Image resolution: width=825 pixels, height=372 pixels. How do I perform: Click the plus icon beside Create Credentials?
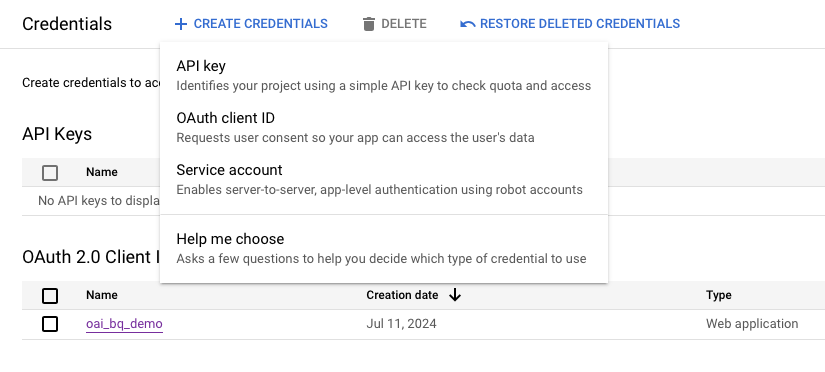click(180, 24)
